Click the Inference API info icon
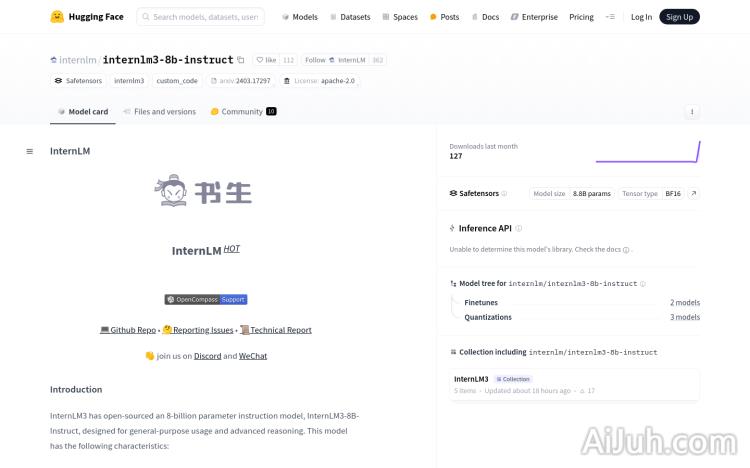This screenshot has width=750, height=468. (x=519, y=228)
